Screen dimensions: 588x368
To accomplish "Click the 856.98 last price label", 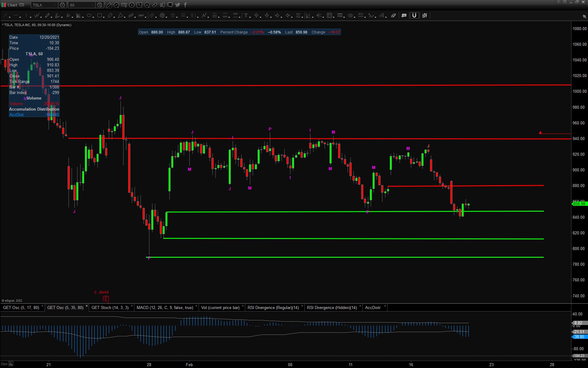I will (x=579, y=204).
